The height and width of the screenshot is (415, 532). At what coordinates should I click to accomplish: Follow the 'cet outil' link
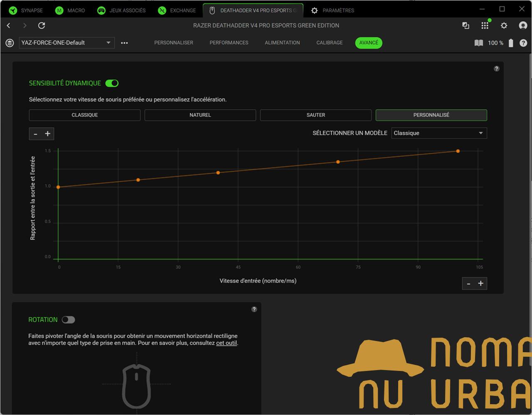point(226,343)
